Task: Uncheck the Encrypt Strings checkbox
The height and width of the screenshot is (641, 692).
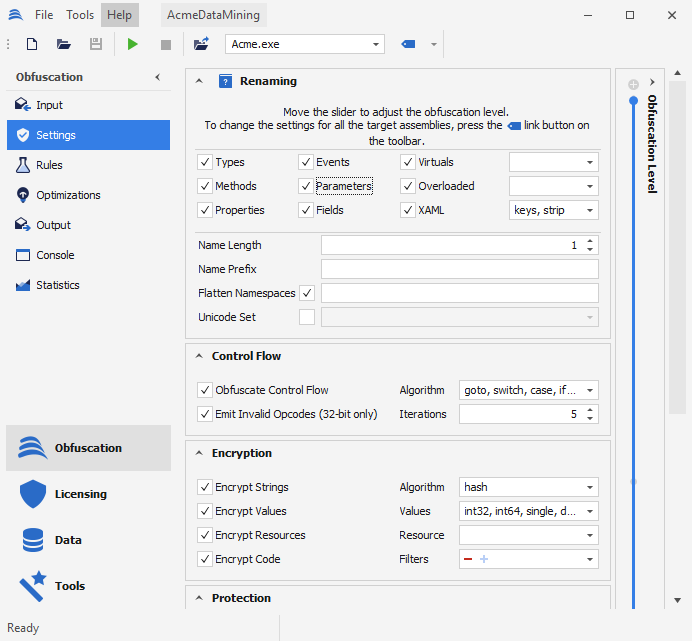Action: coord(206,487)
